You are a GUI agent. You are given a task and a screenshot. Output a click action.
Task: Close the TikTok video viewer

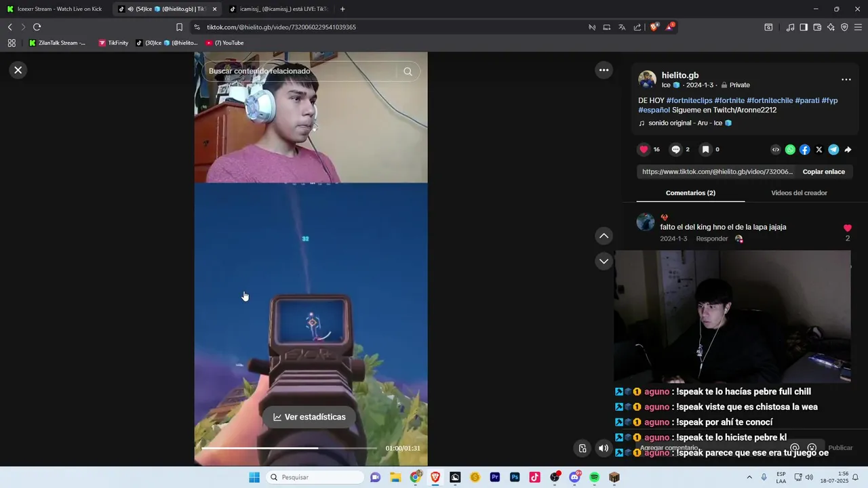pos(18,70)
